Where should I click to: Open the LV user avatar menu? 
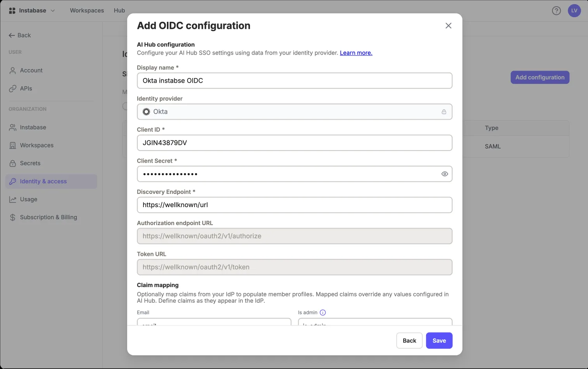(574, 11)
